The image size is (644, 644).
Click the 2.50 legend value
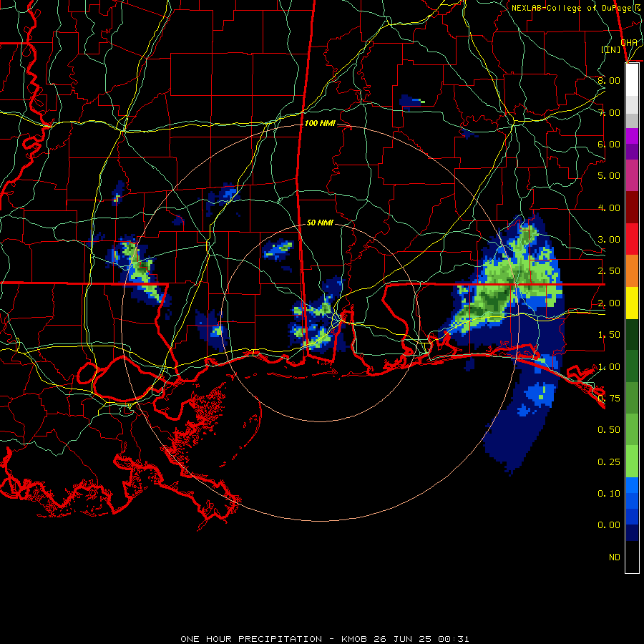[x=609, y=271]
